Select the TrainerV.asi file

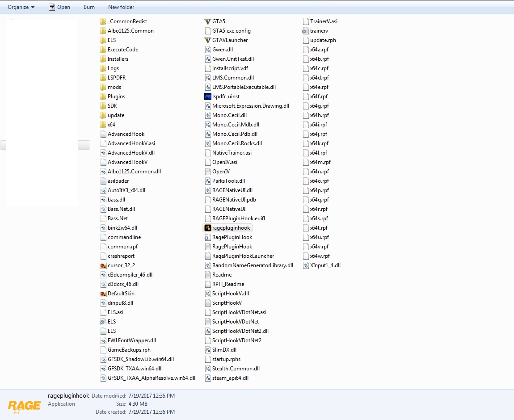coord(320,21)
